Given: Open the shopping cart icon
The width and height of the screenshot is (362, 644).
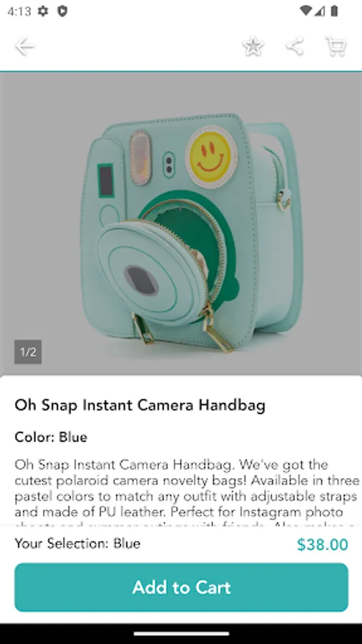Looking at the screenshot, I should (336, 47).
